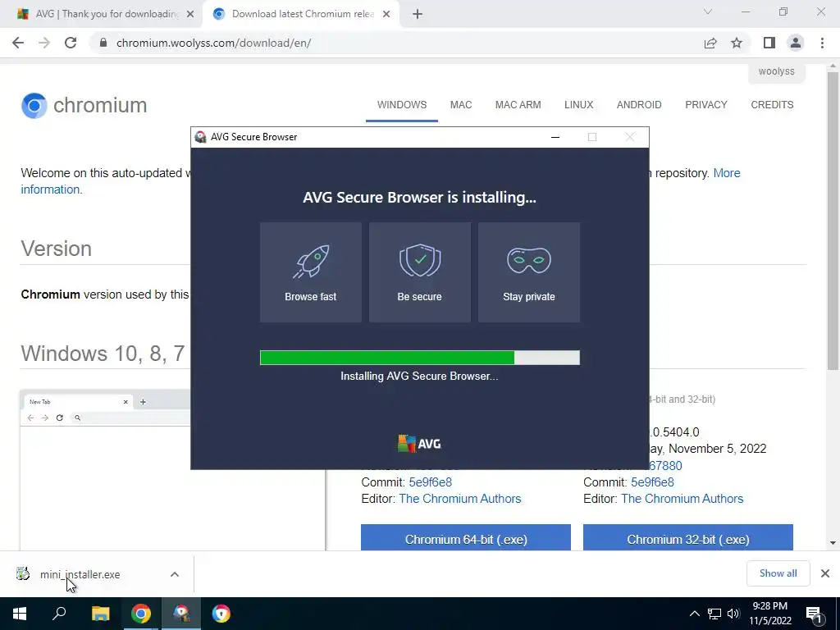Download Chromium 32-bit (.exe)
Viewport: 840px width, 630px height.
pyautogui.click(x=688, y=538)
